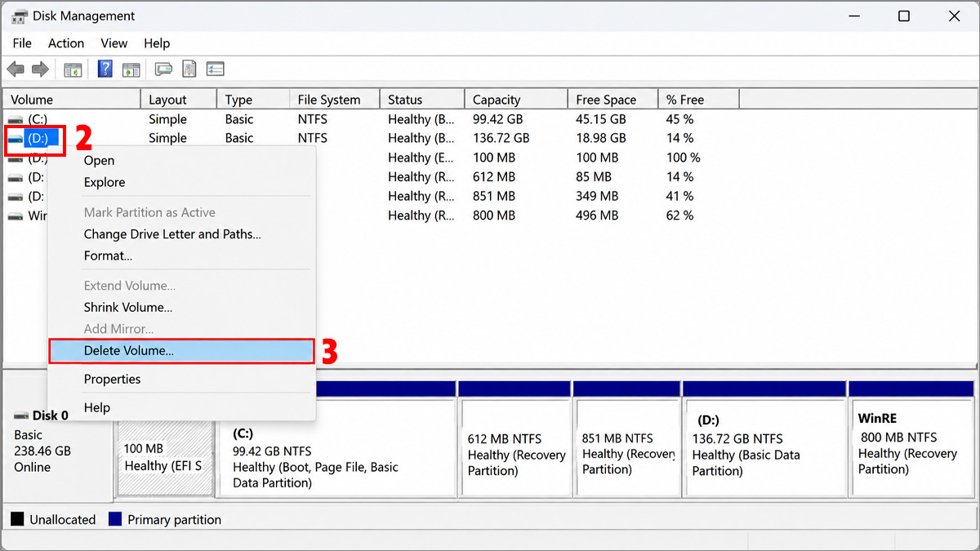Maximize the Disk Management window
Viewport: 980px width, 551px height.
click(x=904, y=16)
